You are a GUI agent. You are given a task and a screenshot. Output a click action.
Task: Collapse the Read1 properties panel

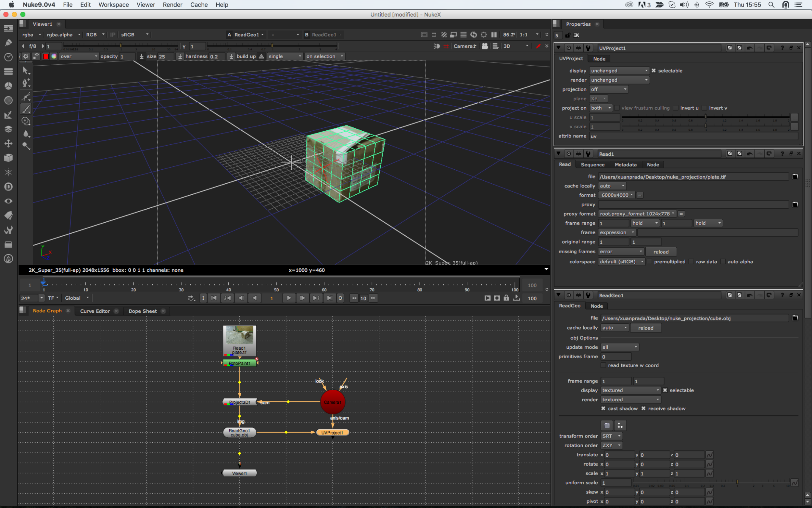pyautogui.click(x=559, y=153)
